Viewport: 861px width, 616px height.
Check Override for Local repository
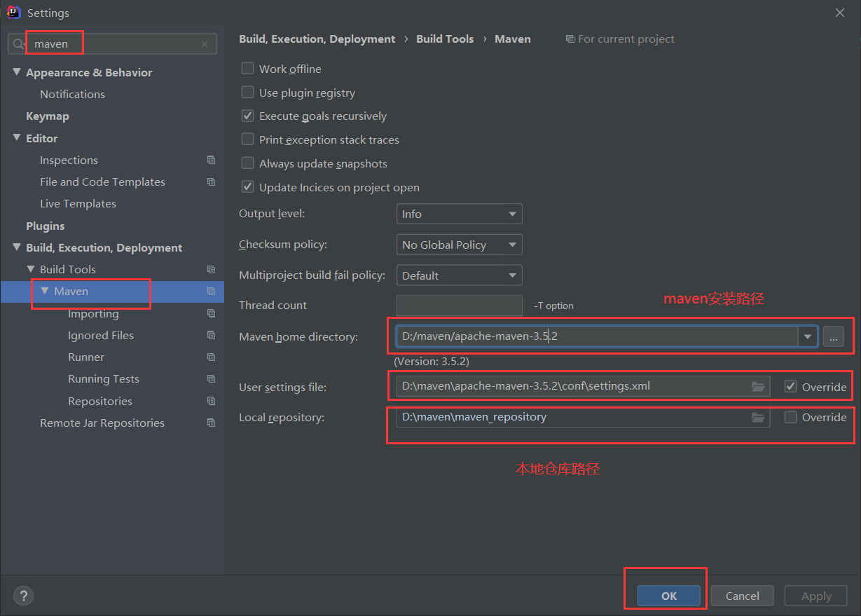click(x=790, y=417)
